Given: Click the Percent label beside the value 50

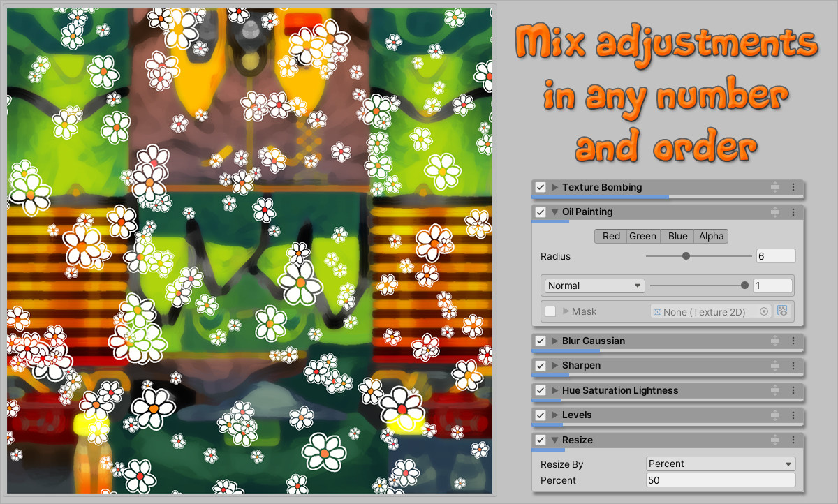Looking at the screenshot, I should [559, 480].
